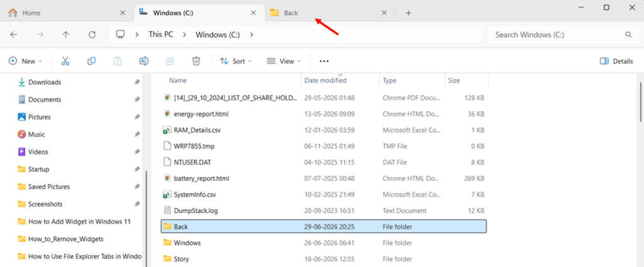The image size is (644, 267).
Task: Unpin Downloads using its pin icon
Action: 136,82
